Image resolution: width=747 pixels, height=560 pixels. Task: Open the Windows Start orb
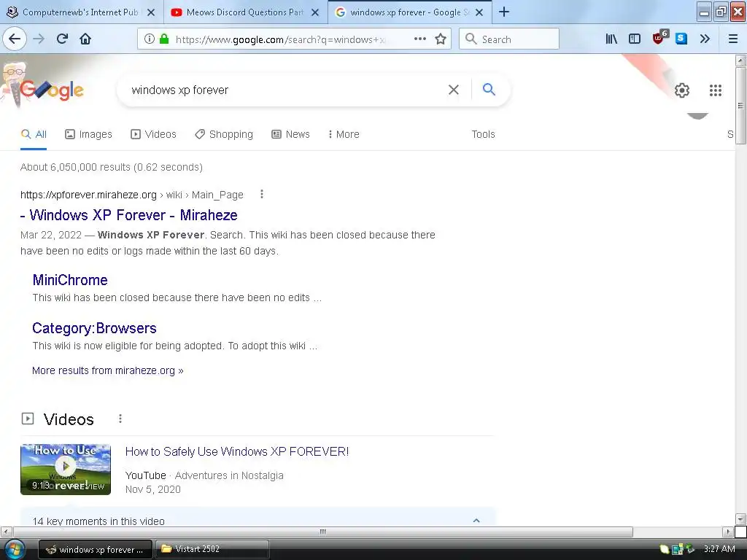pyautogui.click(x=14, y=548)
